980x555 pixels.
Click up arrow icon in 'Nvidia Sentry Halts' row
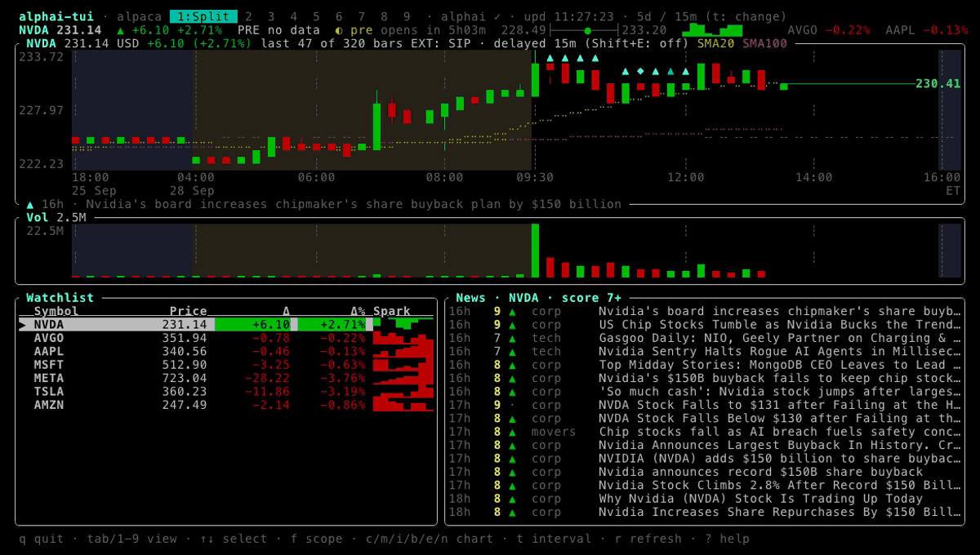[x=512, y=351]
